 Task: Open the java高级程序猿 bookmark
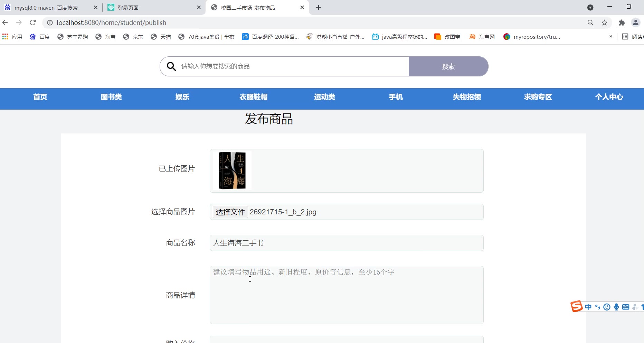[x=399, y=37]
